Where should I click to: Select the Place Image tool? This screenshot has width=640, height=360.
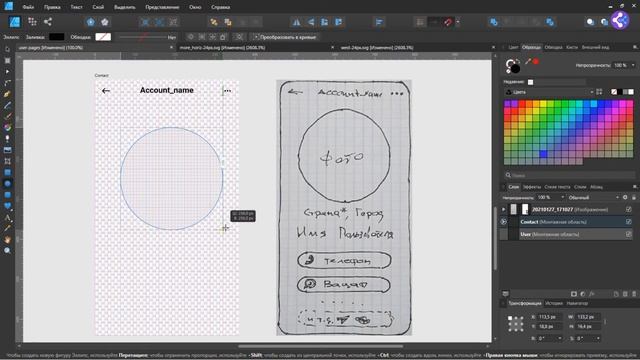point(7,150)
